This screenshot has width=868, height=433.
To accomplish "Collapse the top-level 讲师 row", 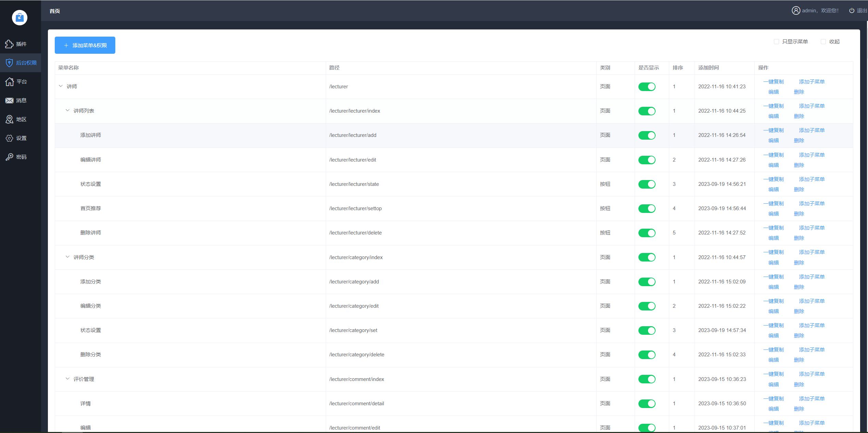I will [x=61, y=86].
